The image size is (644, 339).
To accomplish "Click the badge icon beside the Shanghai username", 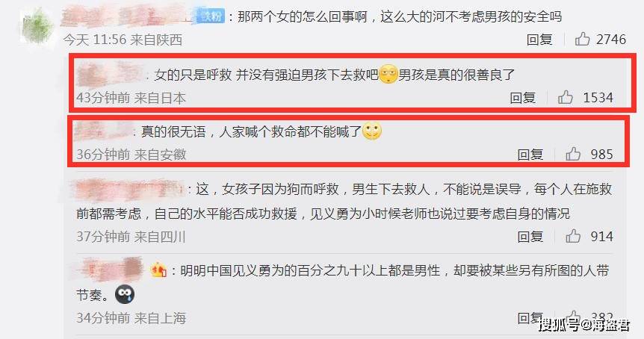I will pos(158,270).
